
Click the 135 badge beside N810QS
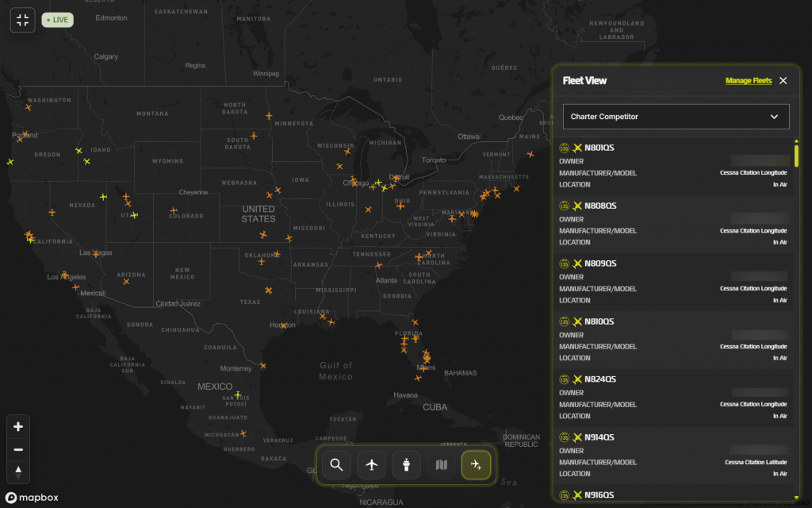point(564,322)
